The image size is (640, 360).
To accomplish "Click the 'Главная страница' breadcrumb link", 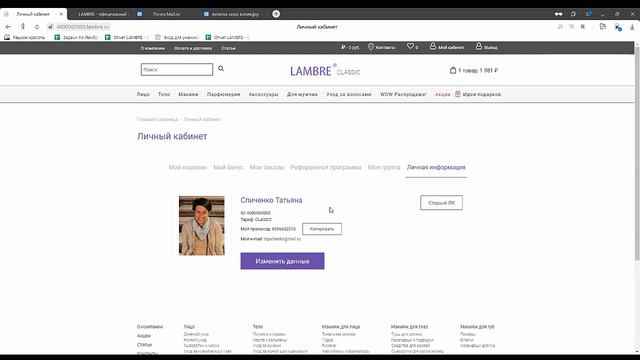I will (x=157, y=120).
